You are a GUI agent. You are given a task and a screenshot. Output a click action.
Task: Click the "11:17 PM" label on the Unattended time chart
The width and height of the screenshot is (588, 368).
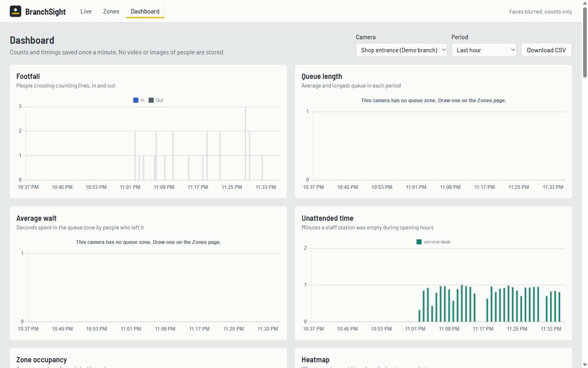tap(483, 329)
